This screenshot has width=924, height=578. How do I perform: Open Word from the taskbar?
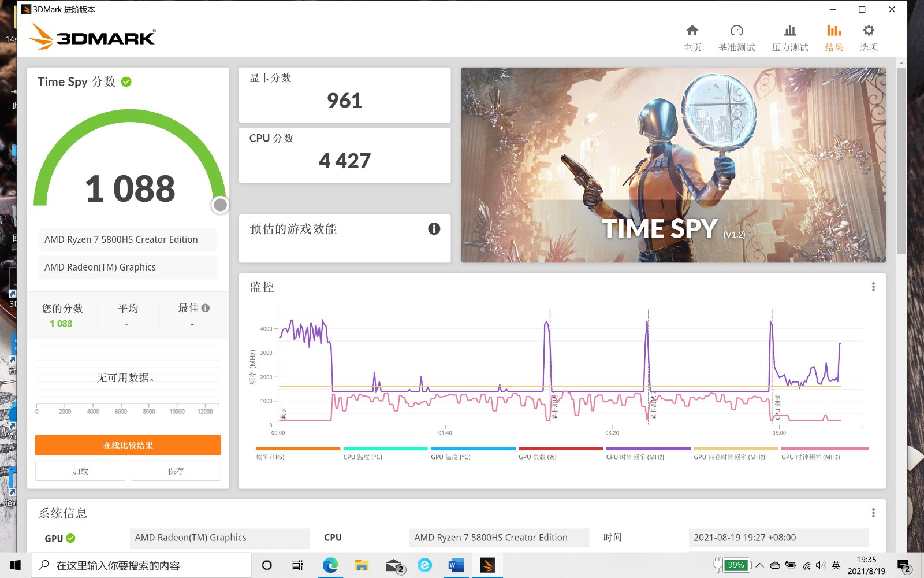tap(456, 565)
